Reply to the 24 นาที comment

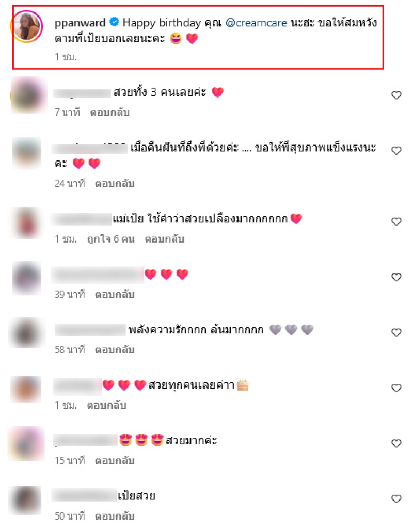(x=115, y=184)
